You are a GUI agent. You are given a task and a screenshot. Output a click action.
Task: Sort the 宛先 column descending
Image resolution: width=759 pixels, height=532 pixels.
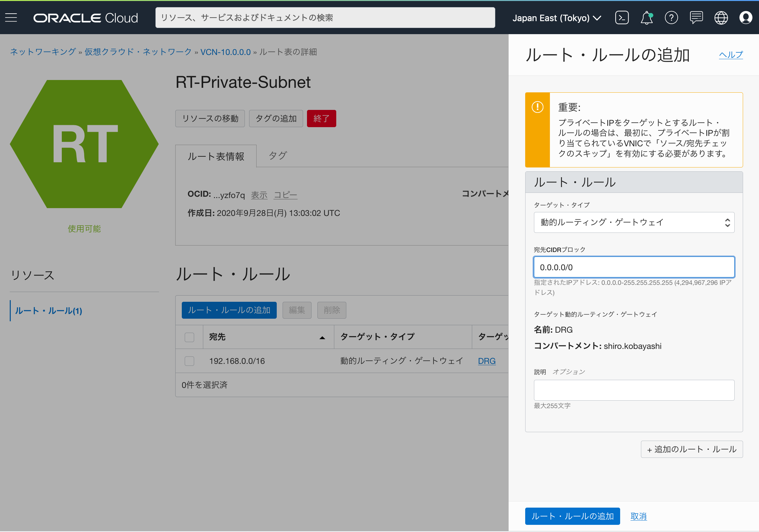(322, 337)
